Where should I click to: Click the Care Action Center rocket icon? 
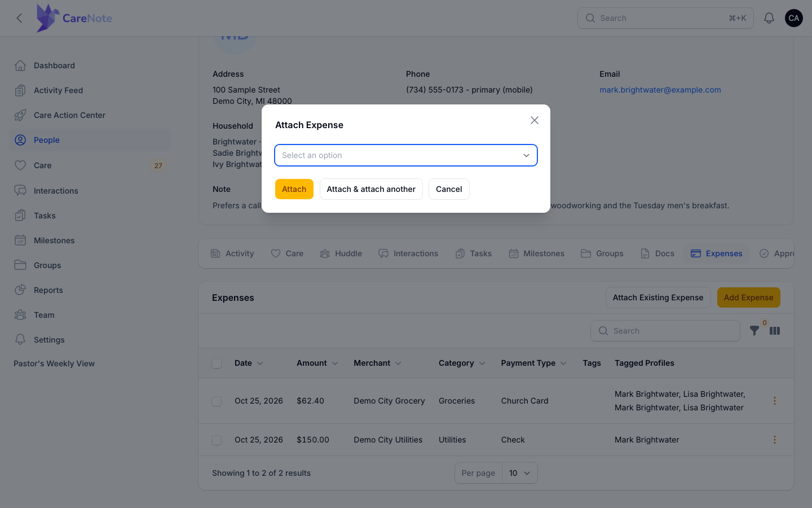pos(20,115)
